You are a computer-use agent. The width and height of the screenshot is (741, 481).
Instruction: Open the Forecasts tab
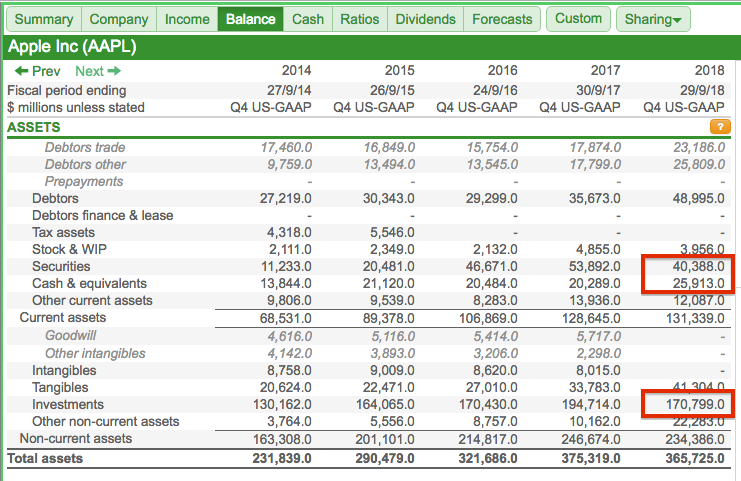(502, 19)
